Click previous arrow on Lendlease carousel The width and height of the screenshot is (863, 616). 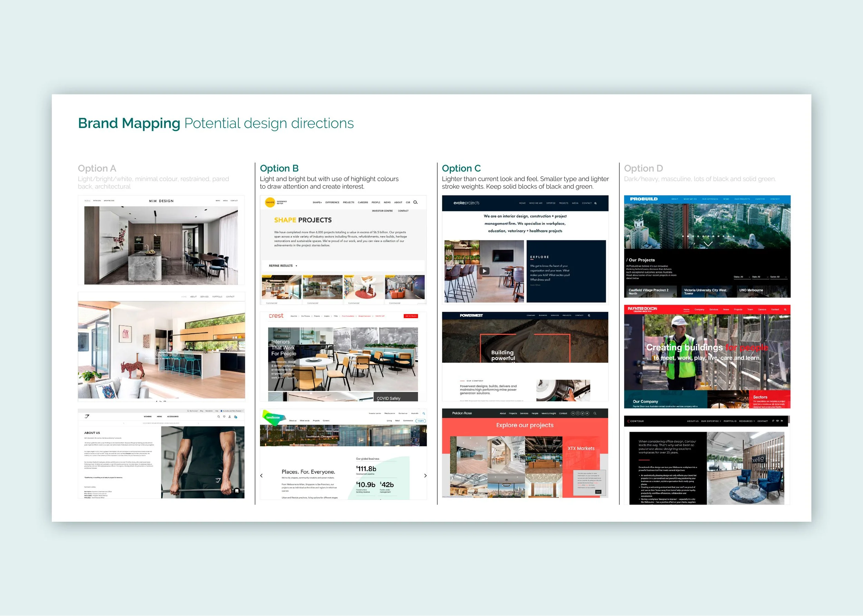261,475
